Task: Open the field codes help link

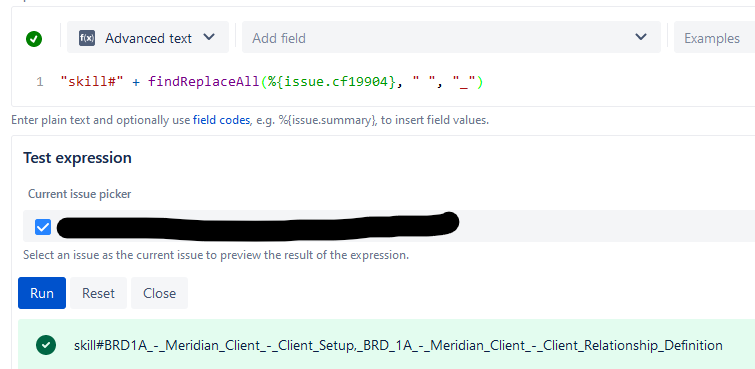Action: (221, 120)
